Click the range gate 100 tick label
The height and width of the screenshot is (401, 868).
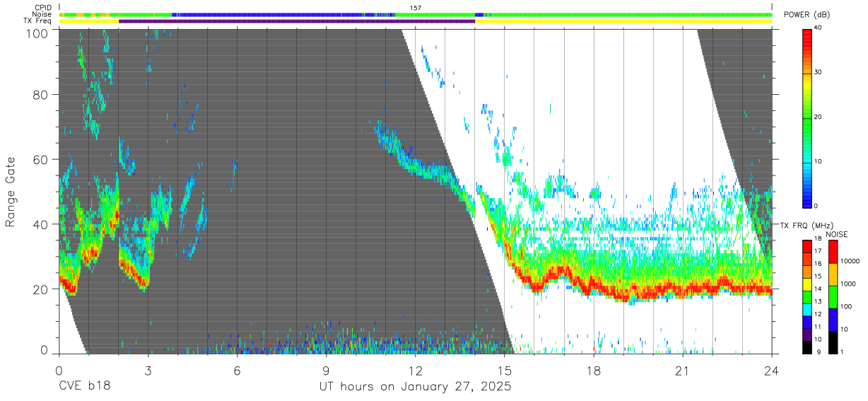coord(37,33)
